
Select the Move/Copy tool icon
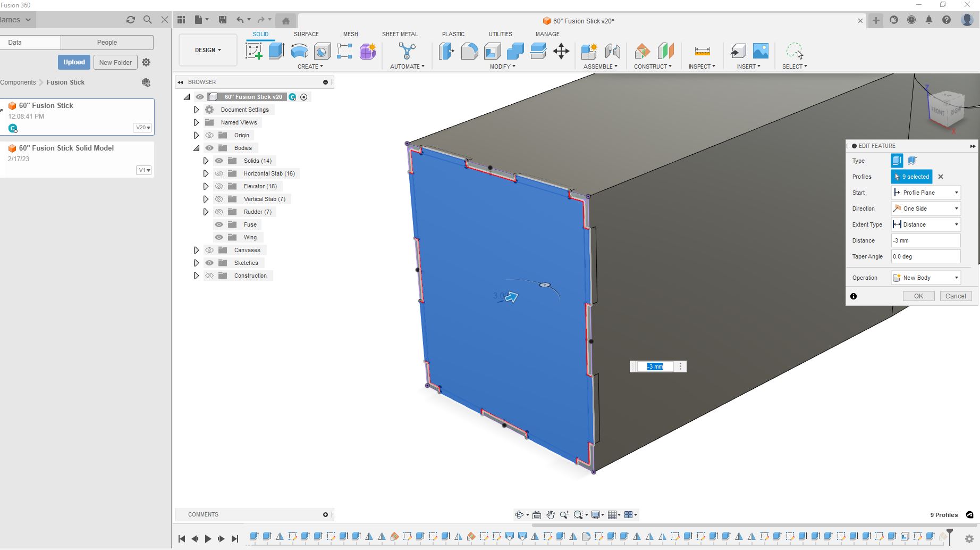(x=561, y=51)
